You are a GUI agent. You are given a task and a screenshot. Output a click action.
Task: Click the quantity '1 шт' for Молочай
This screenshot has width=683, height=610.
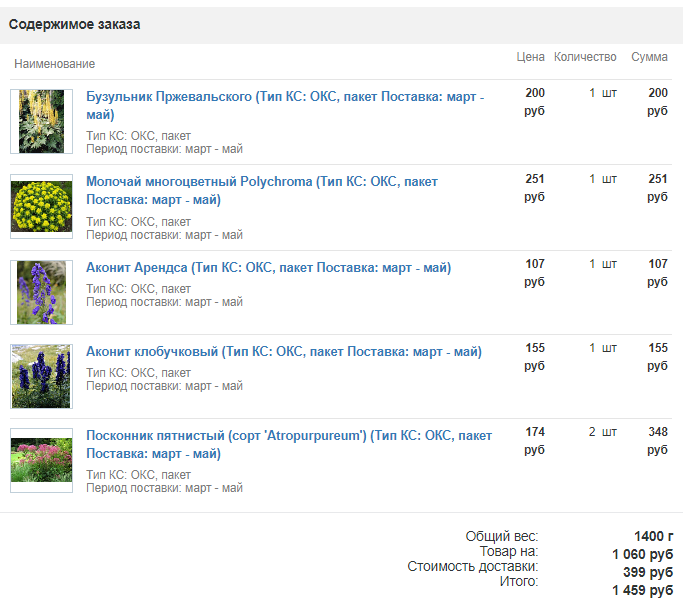603,179
